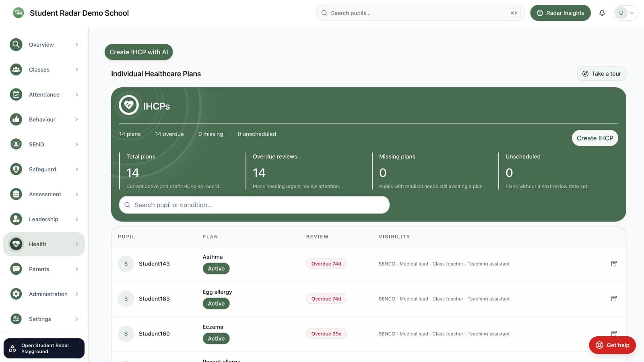This screenshot has height=362, width=644.
Task: Start the Take a tour guide
Action: coord(601,74)
